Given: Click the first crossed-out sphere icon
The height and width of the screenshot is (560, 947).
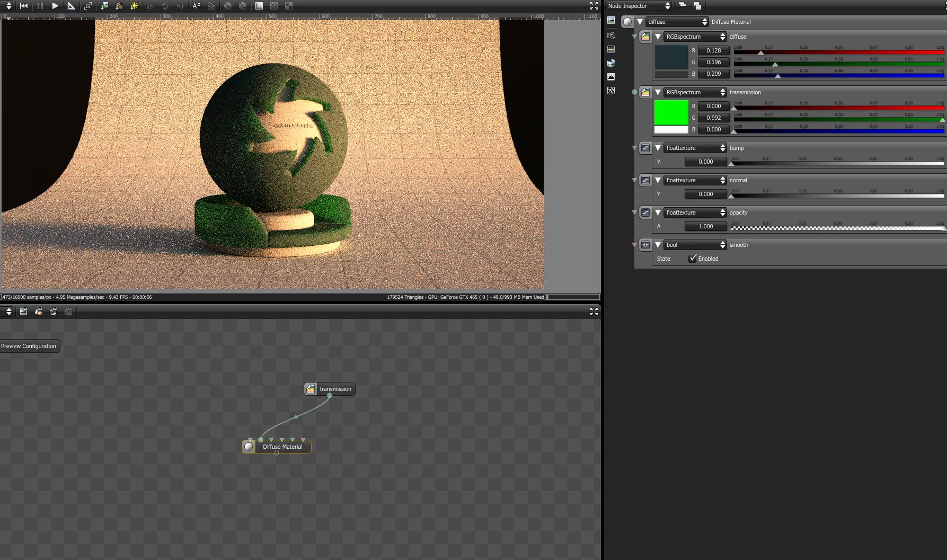Looking at the screenshot, I should click(x=228, y=6).
